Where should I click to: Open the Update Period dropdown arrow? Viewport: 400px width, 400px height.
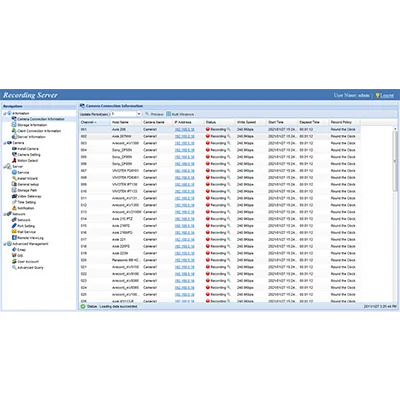139,114
